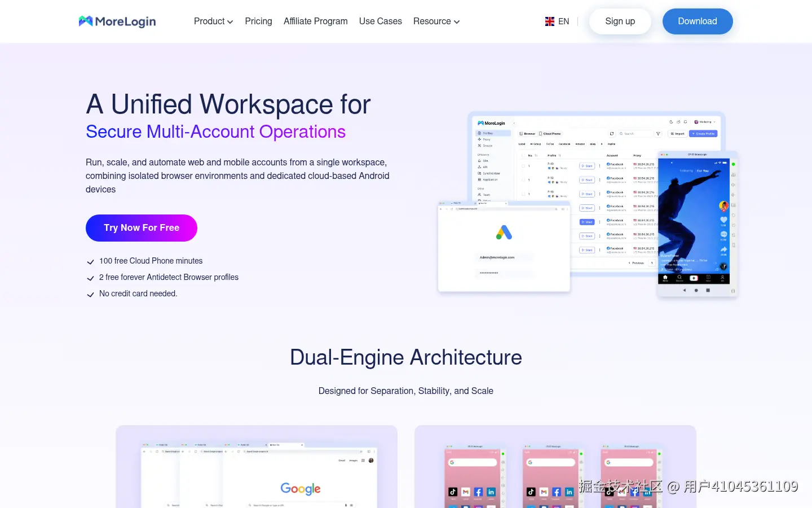
Task: Click the Search field in the dashboard mockup
Action: click(x=635, y=134)
